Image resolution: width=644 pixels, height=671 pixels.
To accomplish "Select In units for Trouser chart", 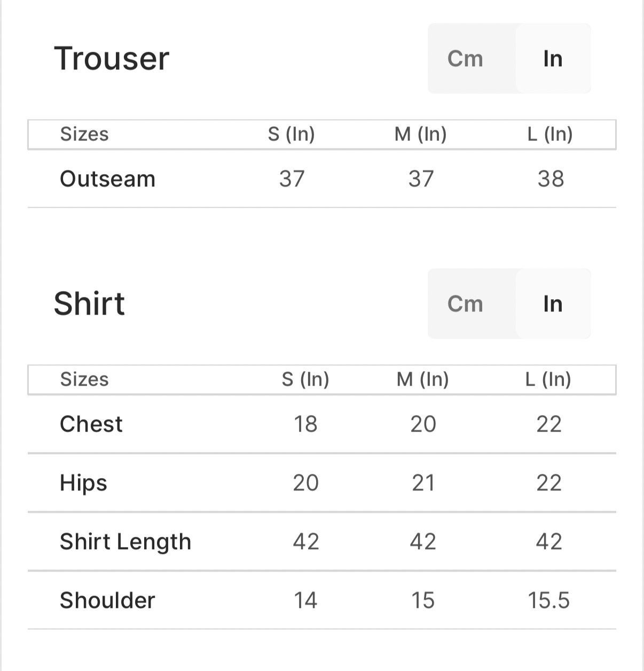I will click(553, 59).
